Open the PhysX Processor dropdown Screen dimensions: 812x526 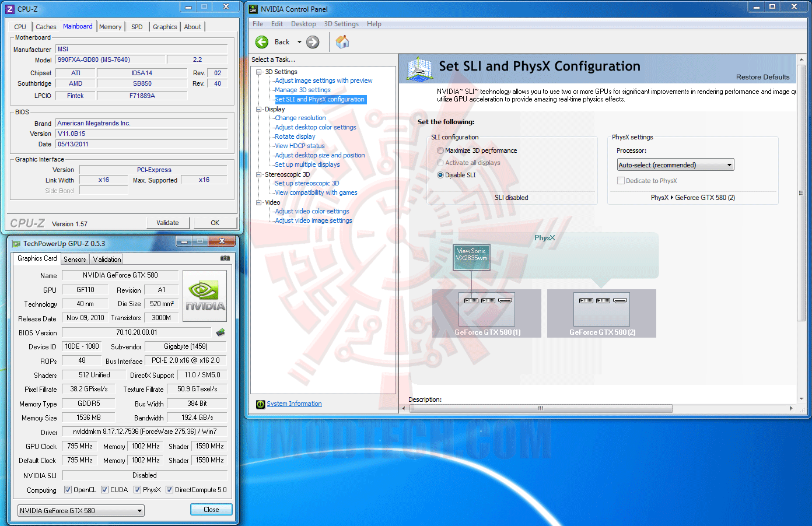coord(675,165)
